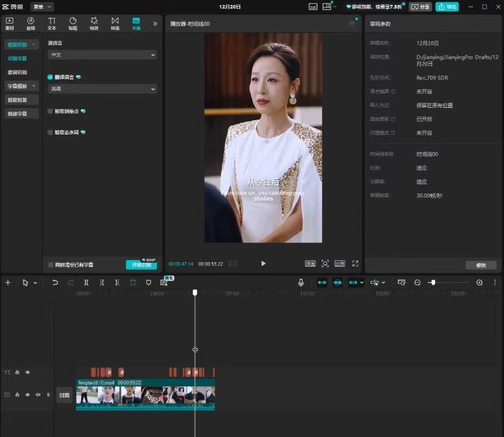Hide the subtitle text track with the eye icon
The height and width of the screenshot is (437, 504).
28,373
